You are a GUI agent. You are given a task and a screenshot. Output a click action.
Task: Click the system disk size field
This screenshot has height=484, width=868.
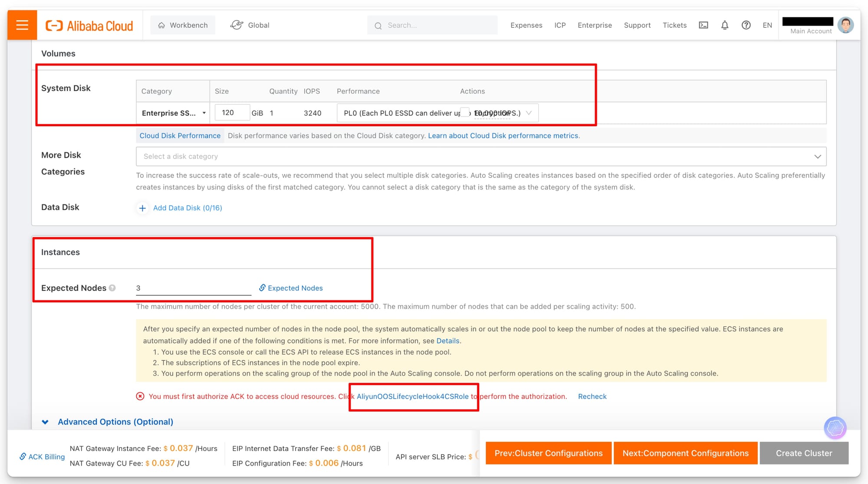(x=232, y=113)
